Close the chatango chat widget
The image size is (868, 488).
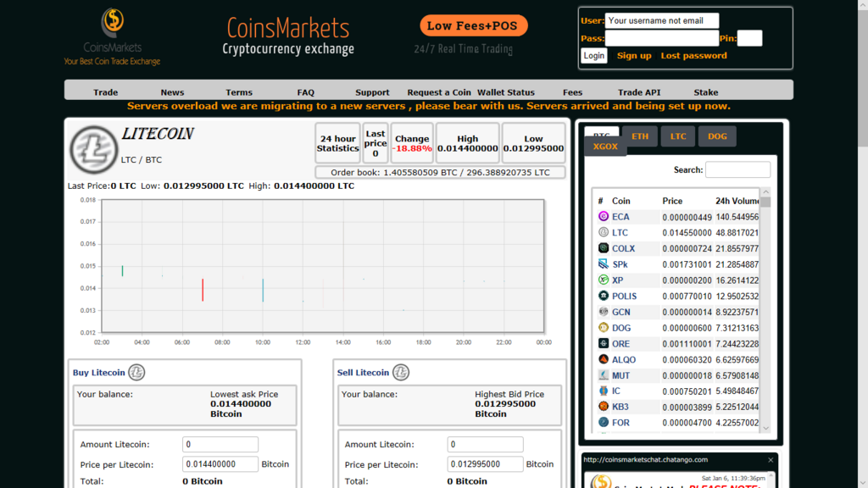click(x=771, y=460)
